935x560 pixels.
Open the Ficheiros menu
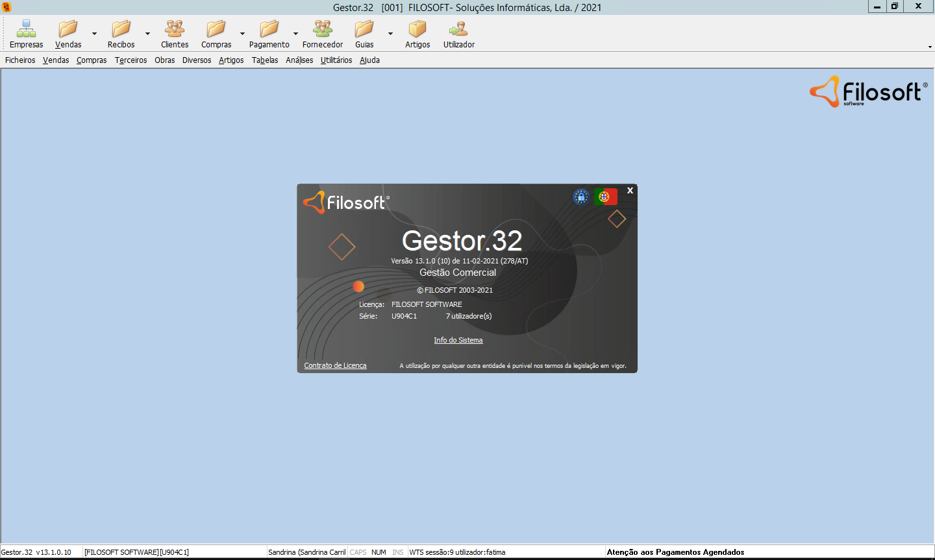(20, 60)
